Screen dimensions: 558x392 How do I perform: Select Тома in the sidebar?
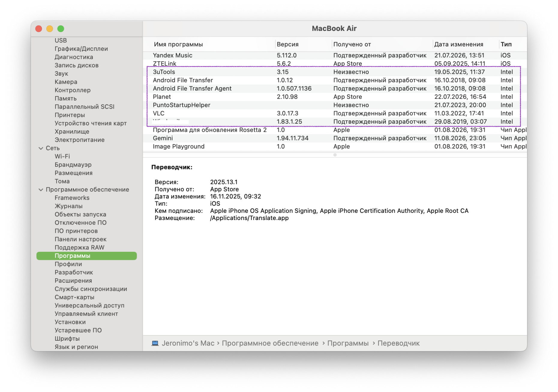[x=62, y=181]
